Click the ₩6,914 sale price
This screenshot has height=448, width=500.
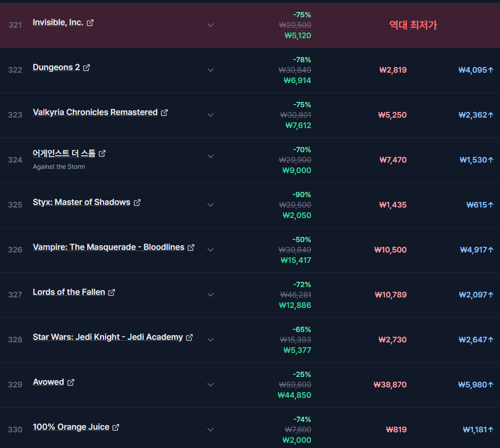(297, 81)
